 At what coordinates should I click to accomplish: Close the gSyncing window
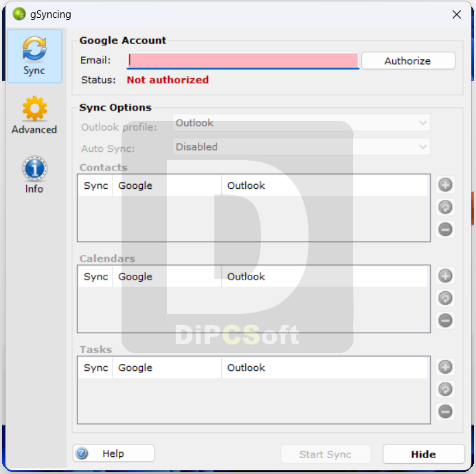click(x=457, y=14)
